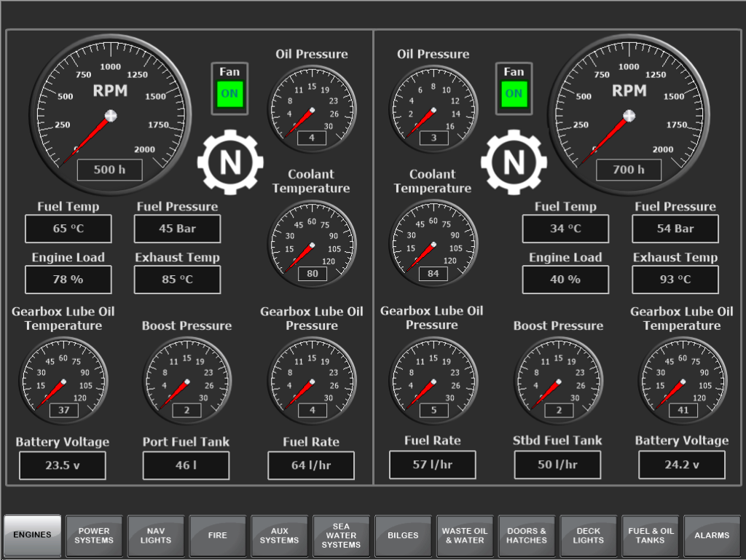
Task: Click the starboard Coolant Temperature gauge showing 84
Action: pos(434,245)
